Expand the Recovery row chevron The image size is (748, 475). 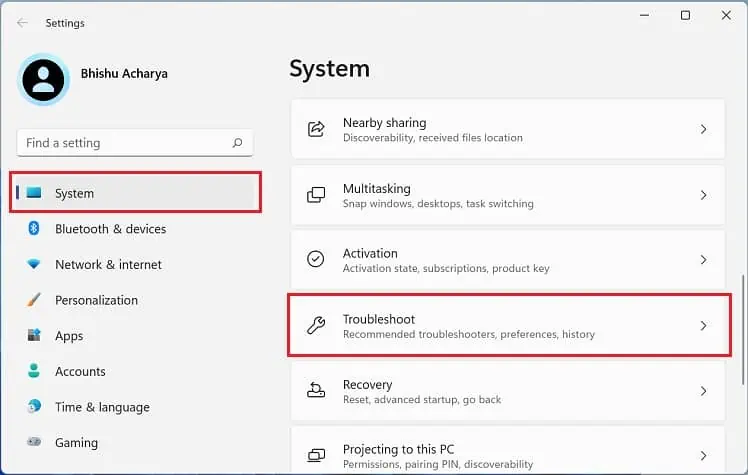[x=703, y=391]
